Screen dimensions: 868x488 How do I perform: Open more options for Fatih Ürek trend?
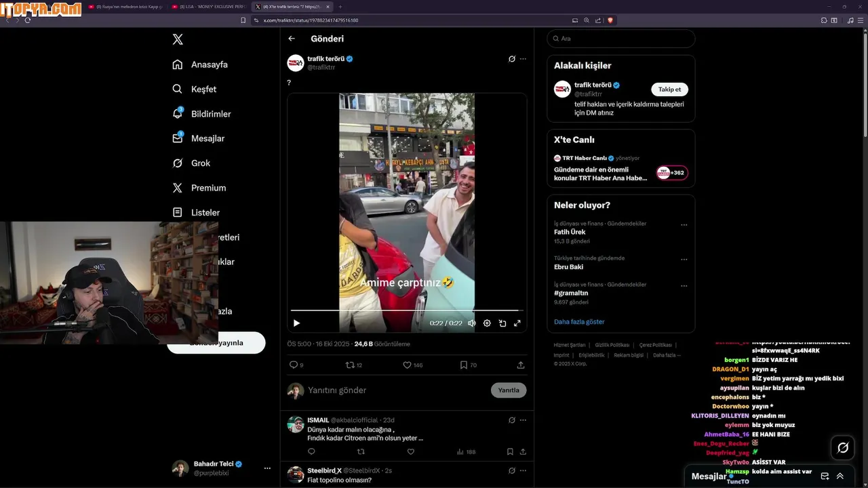[x=684, y=225]
